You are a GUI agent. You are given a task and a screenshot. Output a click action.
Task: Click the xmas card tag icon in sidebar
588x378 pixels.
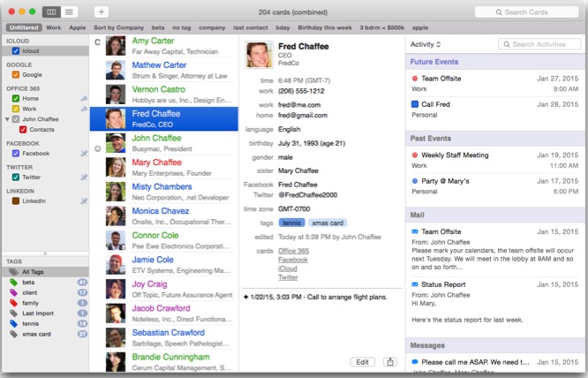point(14,334)
